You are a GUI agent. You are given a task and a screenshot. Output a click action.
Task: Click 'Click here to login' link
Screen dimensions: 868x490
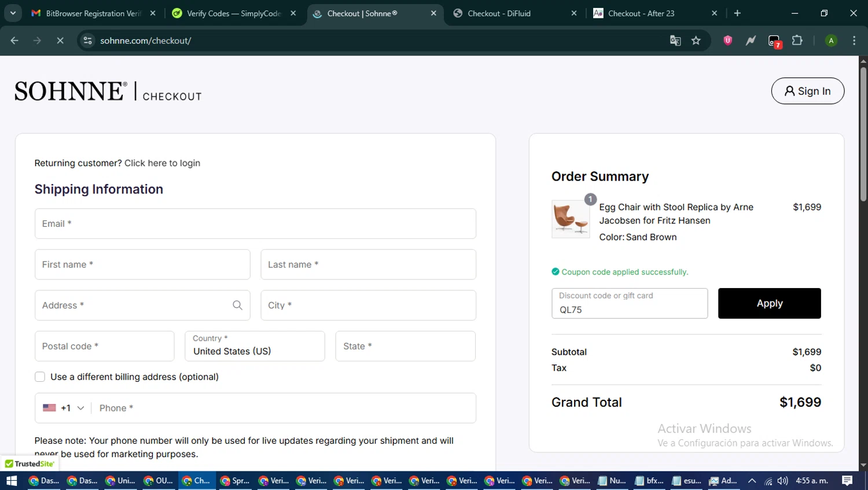pos(162,163)
